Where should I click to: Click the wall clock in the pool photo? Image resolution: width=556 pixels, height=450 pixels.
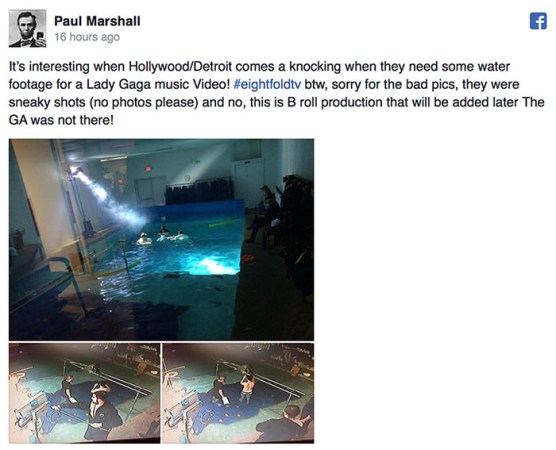(x=187, y=178)
